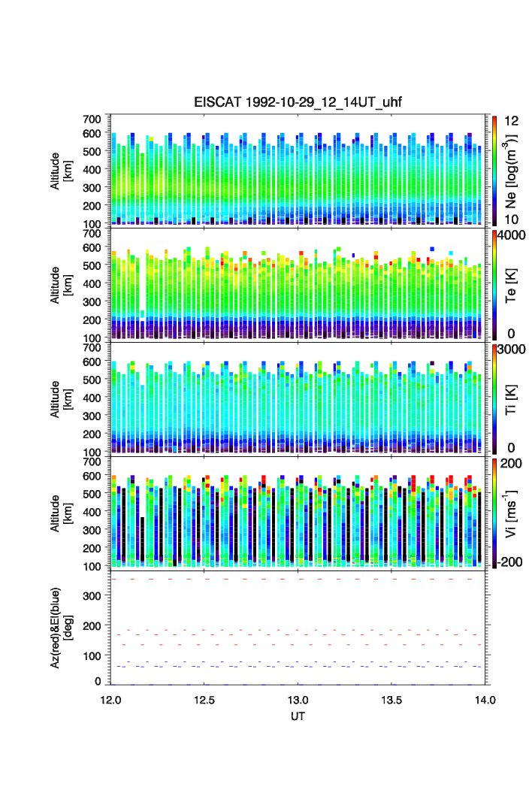Image resolution: width=532 pixels, height=799 pixels.
Task: Click the Ti [K] colorbar label
Action: click(x=511, y=400)
